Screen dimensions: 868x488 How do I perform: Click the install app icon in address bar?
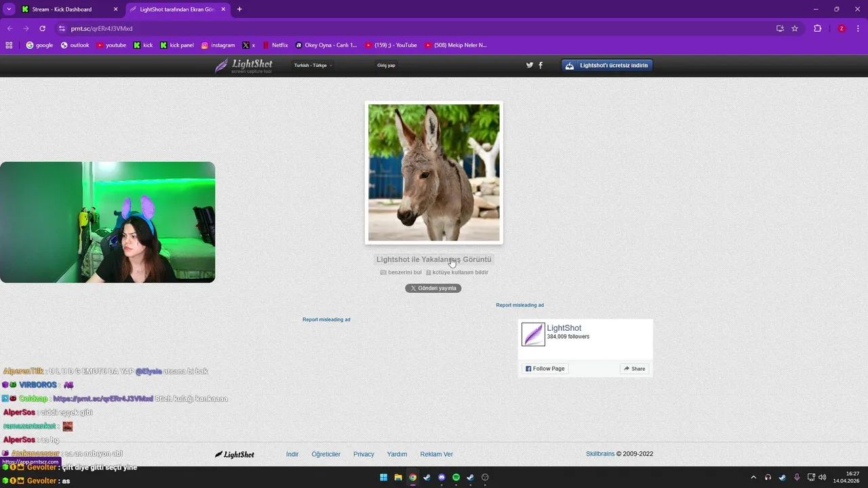click(780, 28)
